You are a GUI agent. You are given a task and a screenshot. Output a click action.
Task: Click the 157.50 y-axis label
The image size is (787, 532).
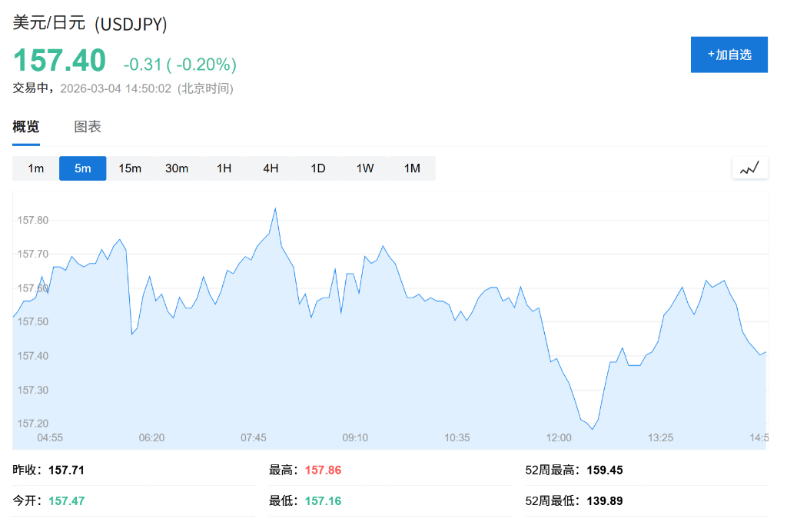[33, 321]
